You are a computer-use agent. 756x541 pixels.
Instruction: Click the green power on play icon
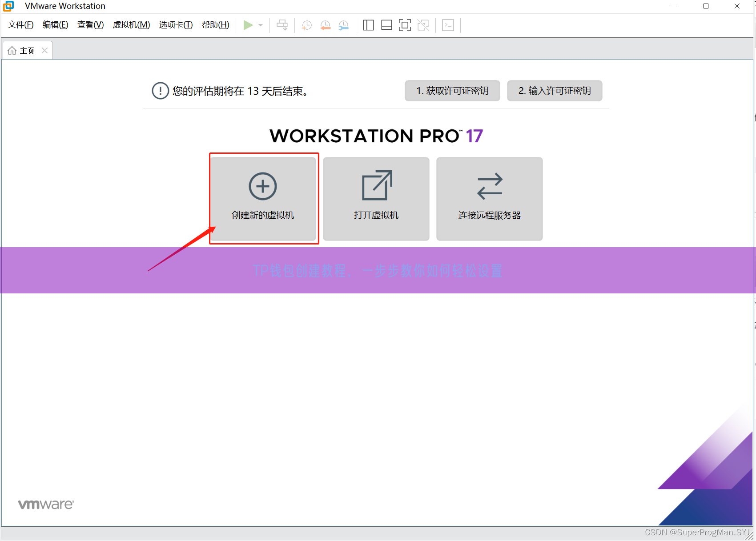click(x=248, y=25)
